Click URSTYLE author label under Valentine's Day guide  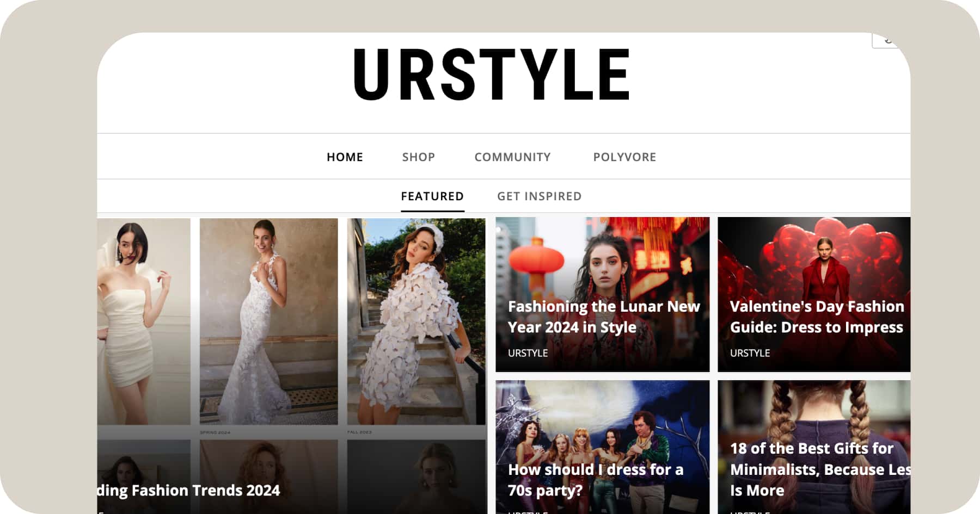coord(750,353)
